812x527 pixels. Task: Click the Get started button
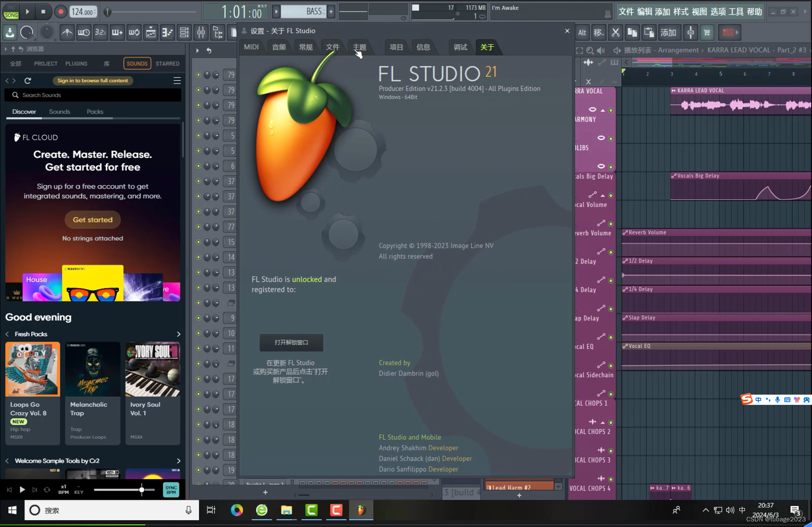click(92, 220)
